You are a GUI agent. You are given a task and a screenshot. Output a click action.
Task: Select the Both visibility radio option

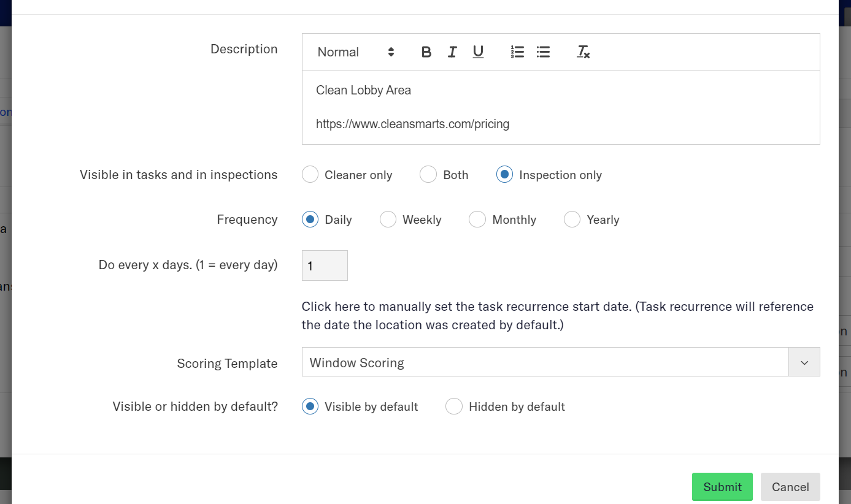click(428, 175)
